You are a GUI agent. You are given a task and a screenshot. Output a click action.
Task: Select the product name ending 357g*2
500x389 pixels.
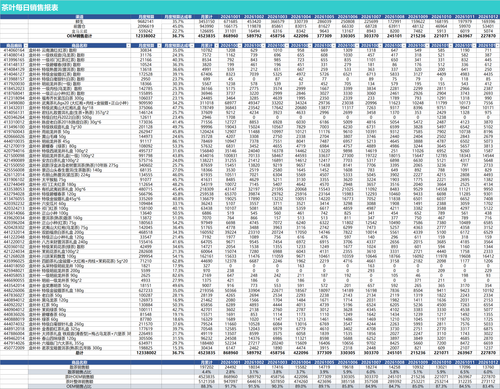[x=69, y=113]
